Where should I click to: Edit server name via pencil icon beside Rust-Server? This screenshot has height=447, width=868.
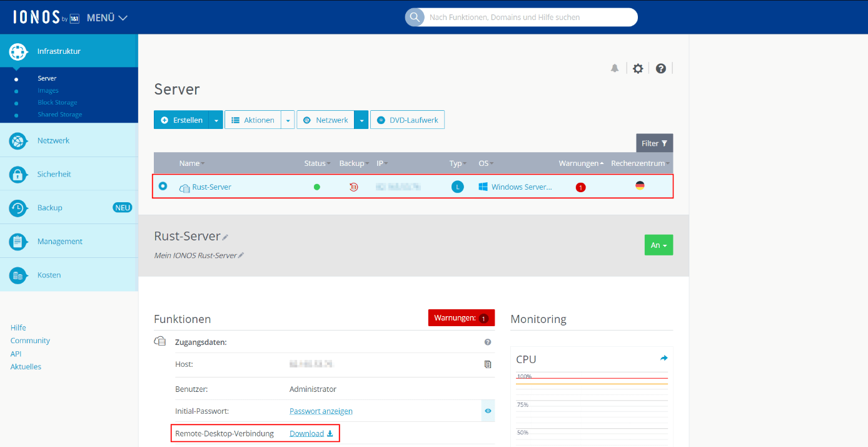tap(225, 237)
